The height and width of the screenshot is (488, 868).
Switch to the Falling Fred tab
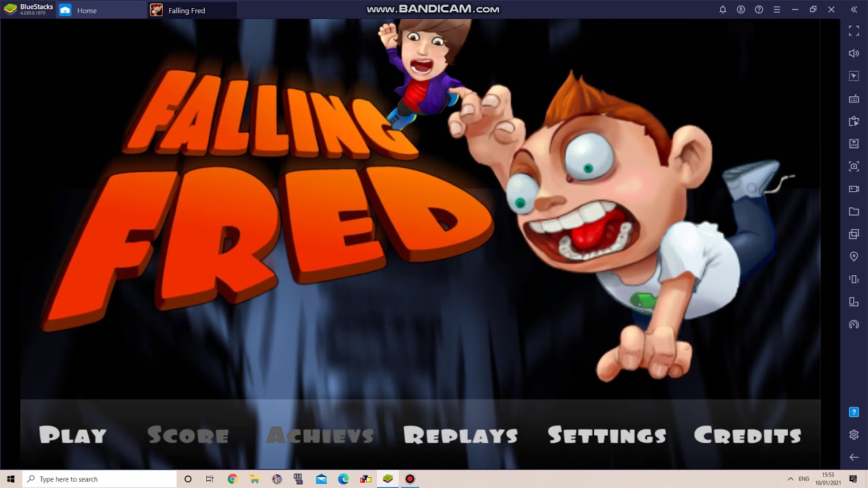(x=193, y=10)
